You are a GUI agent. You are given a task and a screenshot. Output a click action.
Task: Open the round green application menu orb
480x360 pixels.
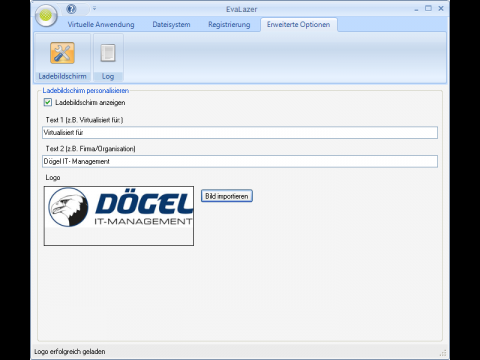(x=46, y=15)
